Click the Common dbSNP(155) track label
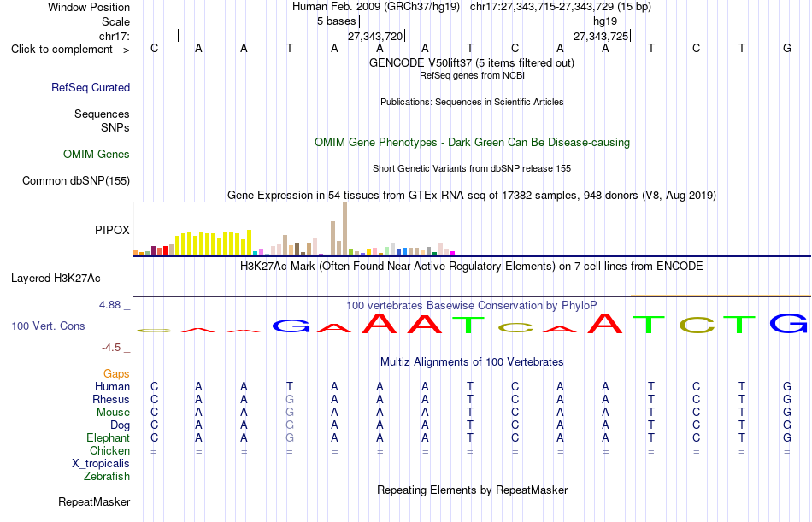812x522 pixels. pos(76,181)
